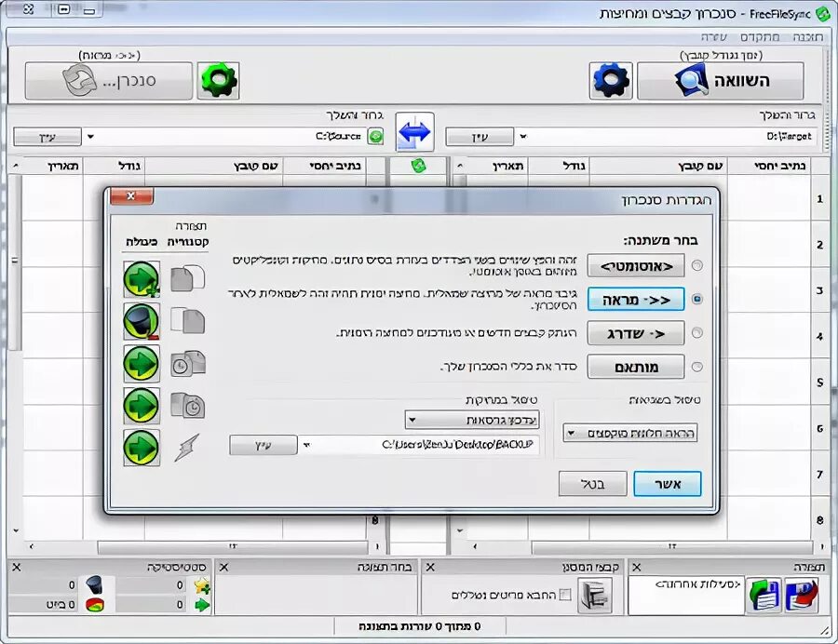This screenshot has height=644, width=838.
Task: Toggle the first green arrow with plus action
Action: click(x=142, y=279)
